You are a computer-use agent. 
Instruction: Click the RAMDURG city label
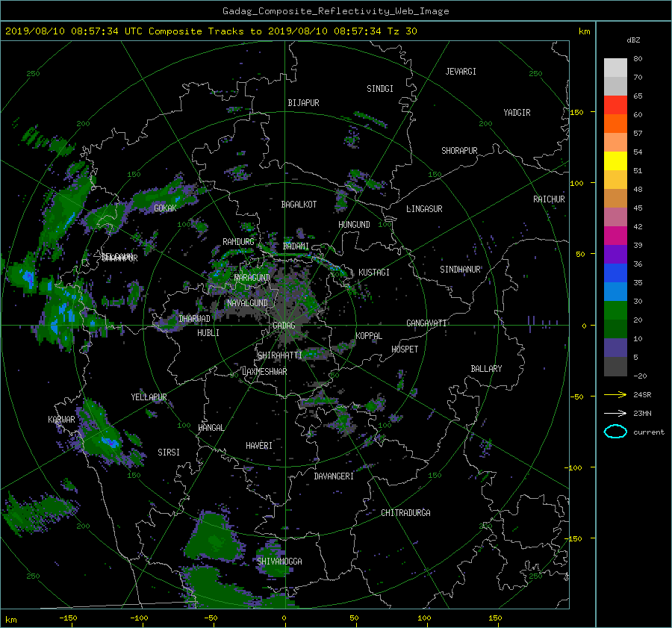point(238,242)
